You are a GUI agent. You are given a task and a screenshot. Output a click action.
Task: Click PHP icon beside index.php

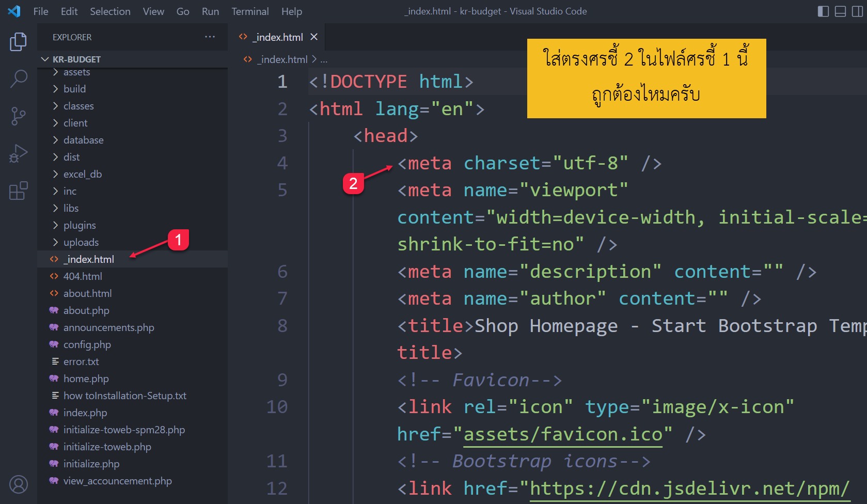pyautogui.click(x=54, y=413)
